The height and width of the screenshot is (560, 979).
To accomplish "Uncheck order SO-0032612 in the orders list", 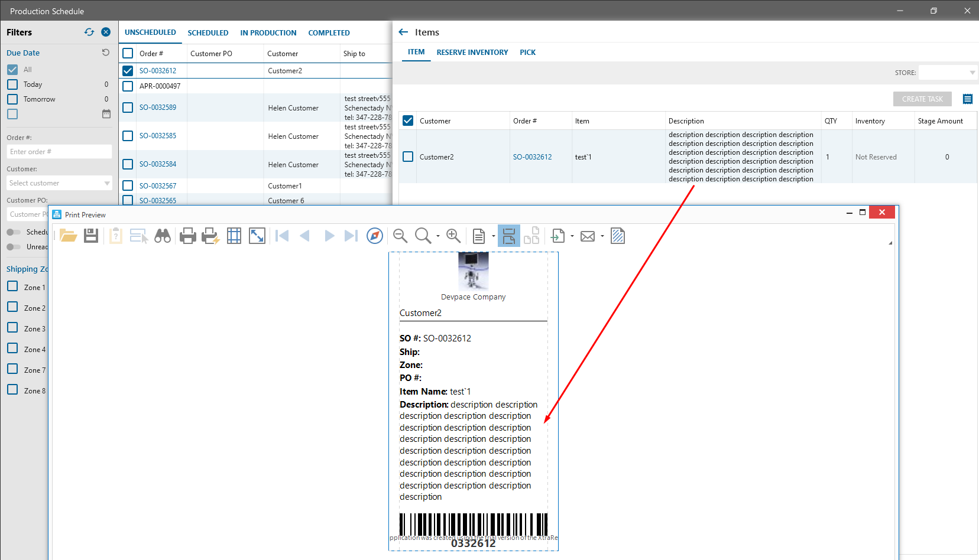I will [x=128, y=71].
